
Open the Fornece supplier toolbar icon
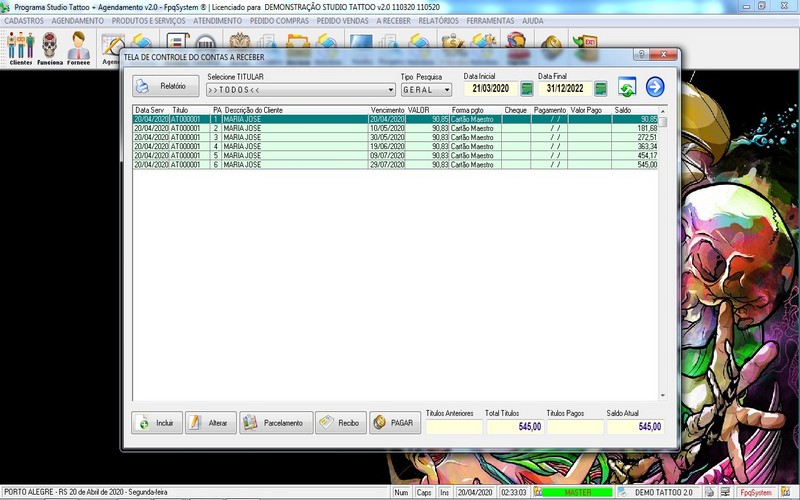click(x=78, y=48)
